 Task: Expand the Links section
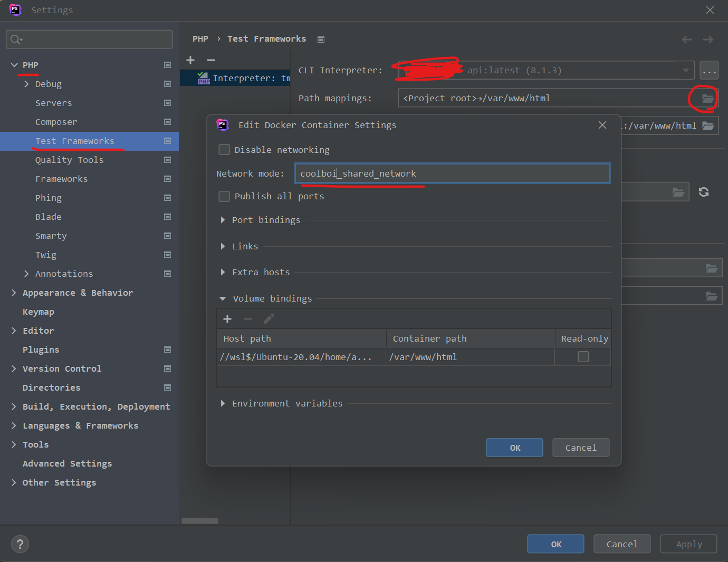point(223,246)
